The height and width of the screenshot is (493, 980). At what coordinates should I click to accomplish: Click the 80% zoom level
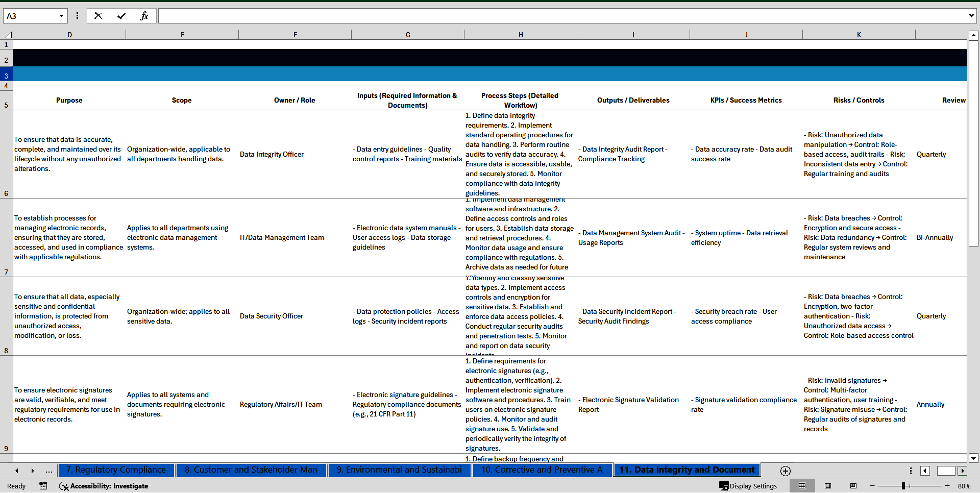964,486
